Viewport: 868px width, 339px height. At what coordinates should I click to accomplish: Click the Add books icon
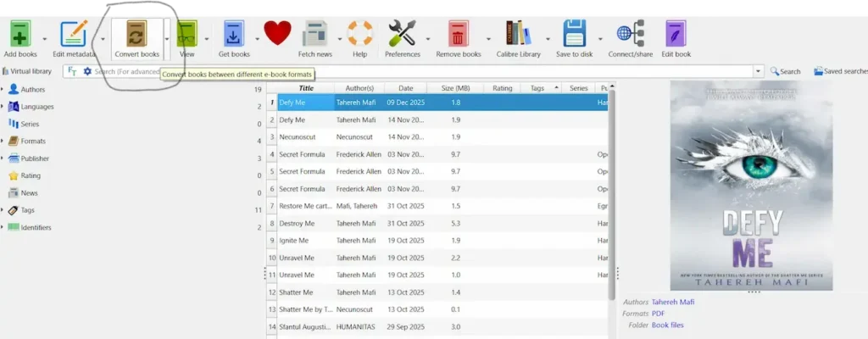coord(20,34)
